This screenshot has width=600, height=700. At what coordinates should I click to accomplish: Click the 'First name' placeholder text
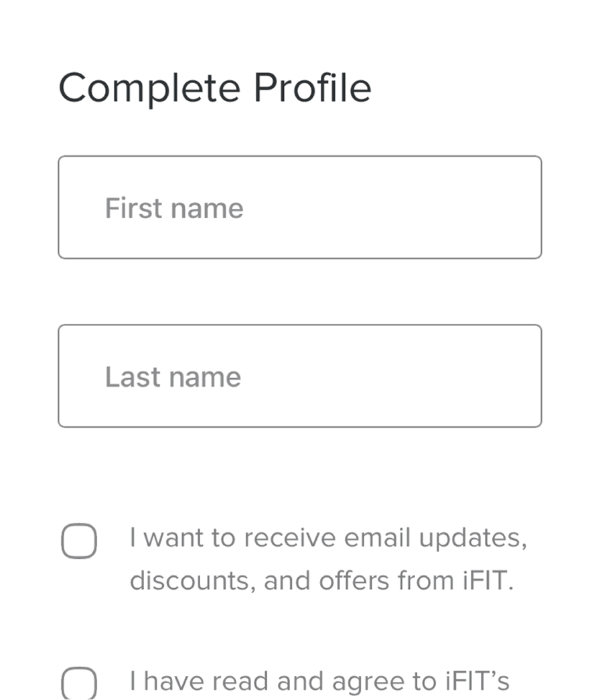pyautogui.click(x=174, y=208)
